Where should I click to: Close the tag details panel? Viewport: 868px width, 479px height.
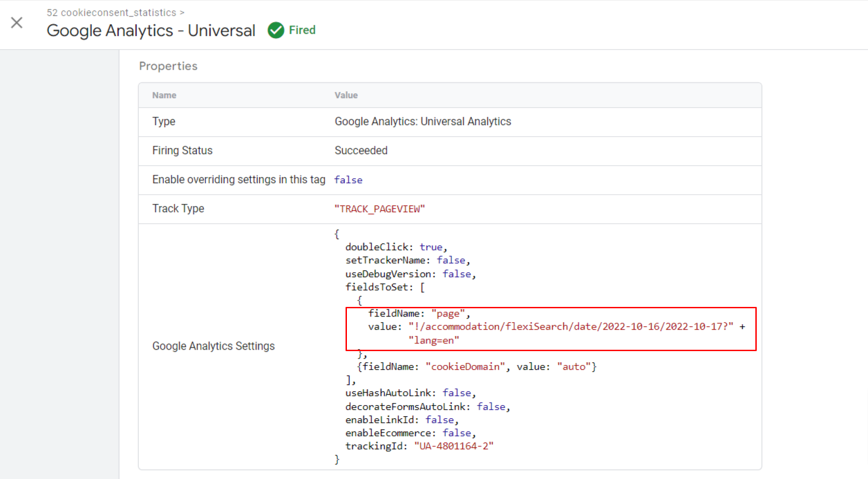[17, 23]
